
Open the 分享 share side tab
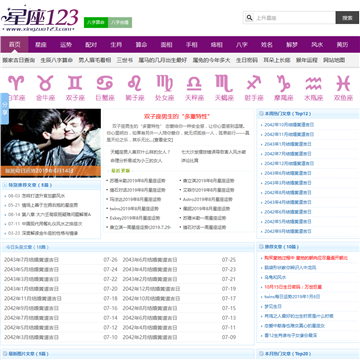coord(4,109)
